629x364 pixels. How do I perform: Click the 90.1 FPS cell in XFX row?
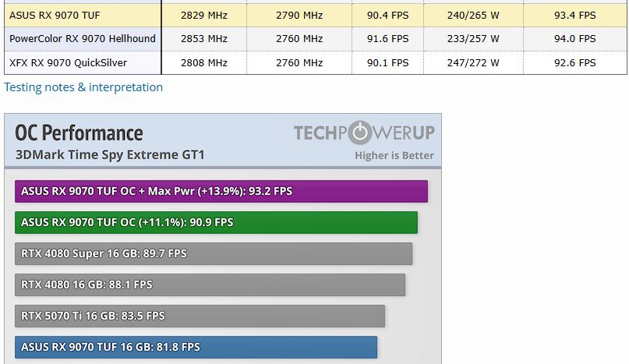(x=388, y=62)
